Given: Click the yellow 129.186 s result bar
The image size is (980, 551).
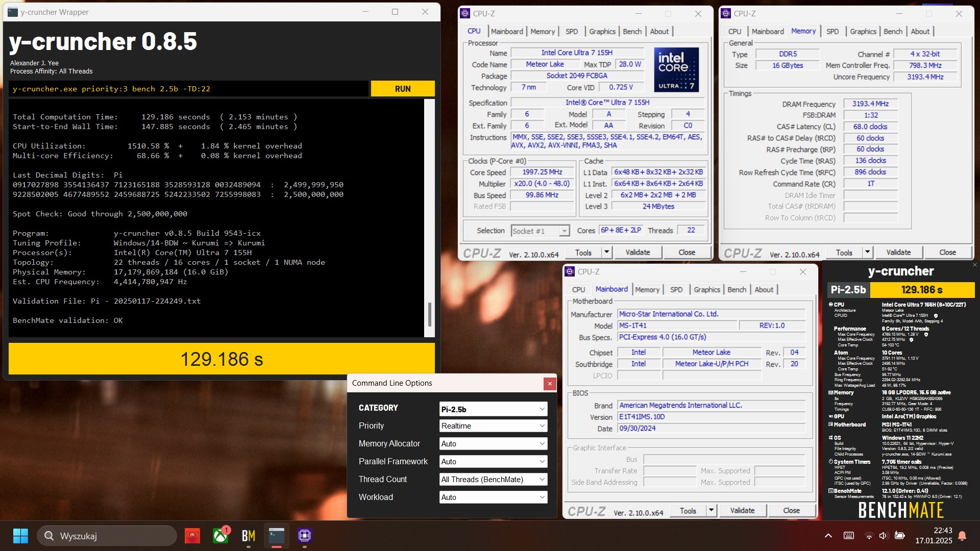Looking at the screenshot, I should [x=222, y=359].
